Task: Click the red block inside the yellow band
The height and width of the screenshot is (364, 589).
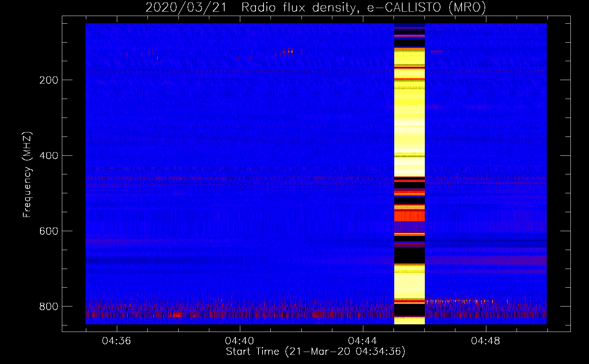Action: point(410,215)
